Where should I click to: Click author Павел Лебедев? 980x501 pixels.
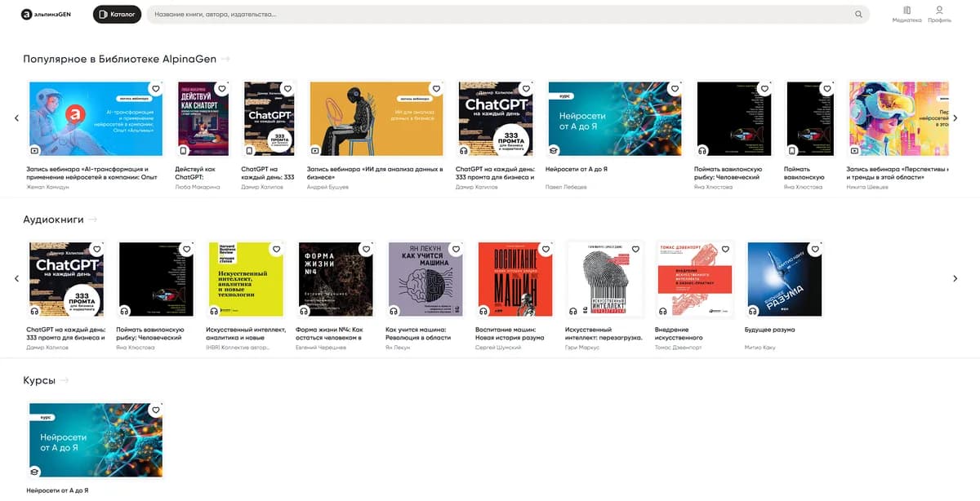[566, 187]
